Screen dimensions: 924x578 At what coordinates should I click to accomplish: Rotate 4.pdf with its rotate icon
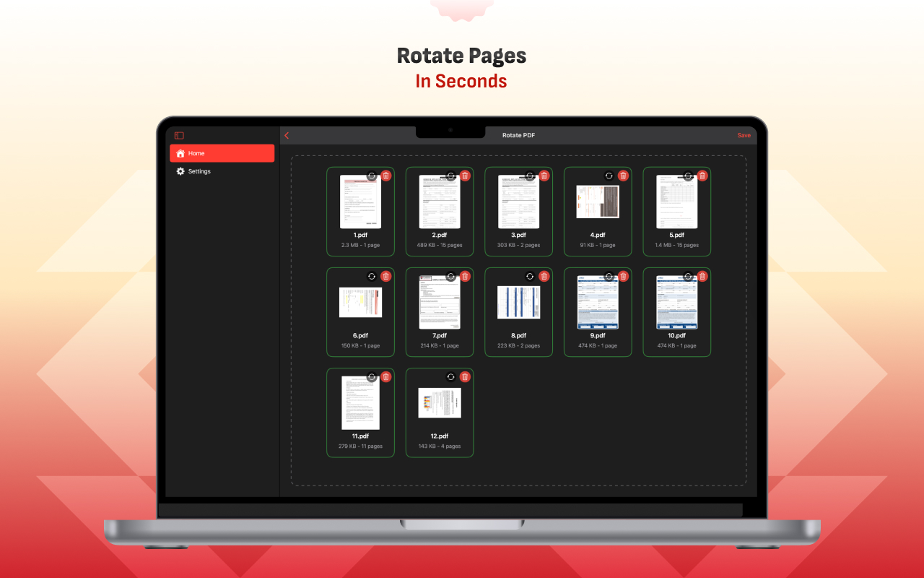pos(609,176)
